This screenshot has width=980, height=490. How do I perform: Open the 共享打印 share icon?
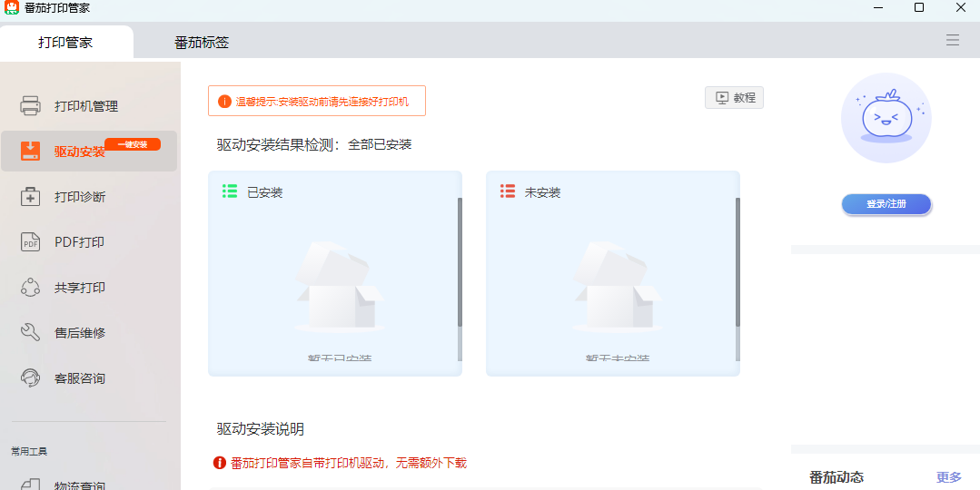click(x=31, y=287)
